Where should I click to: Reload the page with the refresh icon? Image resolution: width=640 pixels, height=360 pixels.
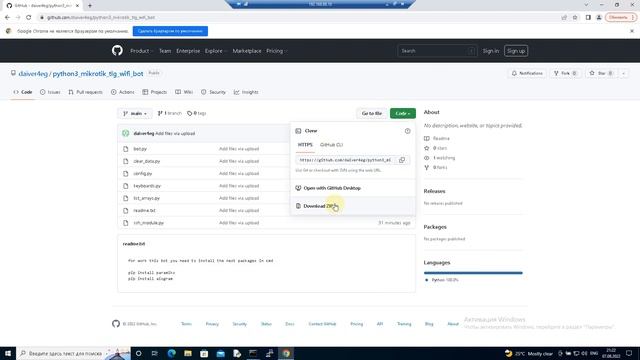(29, 18)
